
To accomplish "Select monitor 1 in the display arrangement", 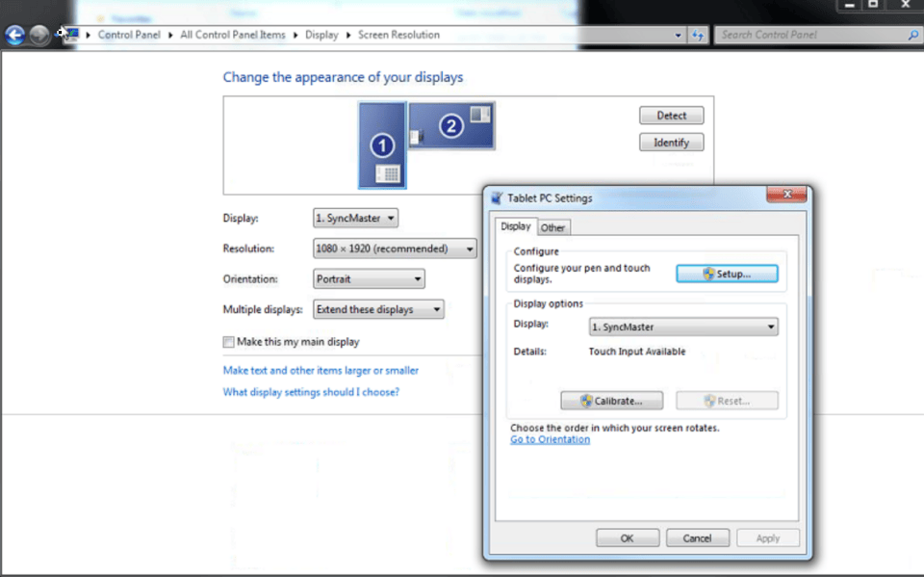I will click(381, 144).
